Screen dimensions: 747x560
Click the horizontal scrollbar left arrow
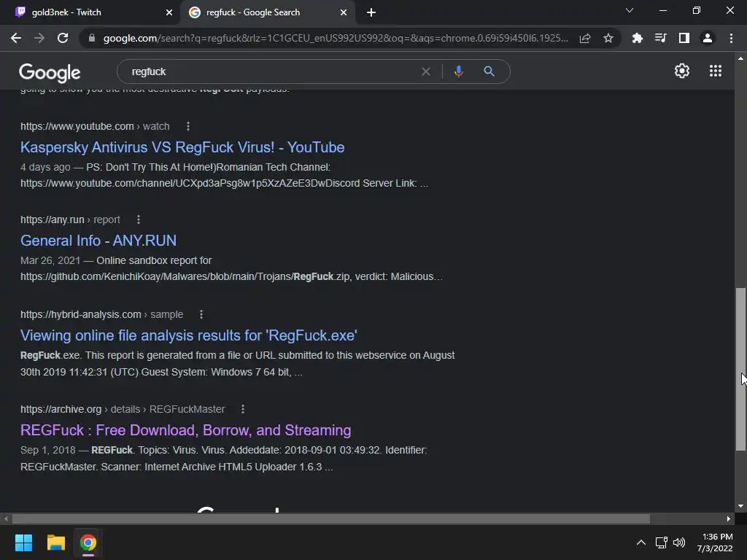pyautogui.click(x=6, y=518)
